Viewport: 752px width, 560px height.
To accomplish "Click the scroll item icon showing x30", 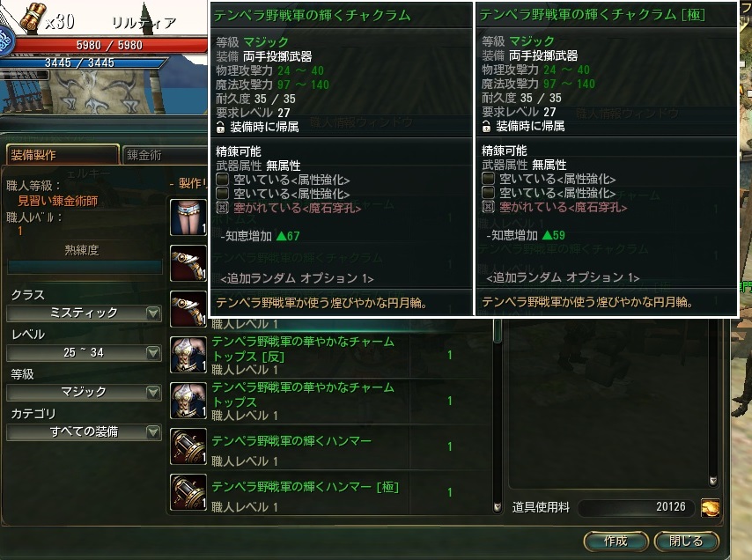I will 32,18.
